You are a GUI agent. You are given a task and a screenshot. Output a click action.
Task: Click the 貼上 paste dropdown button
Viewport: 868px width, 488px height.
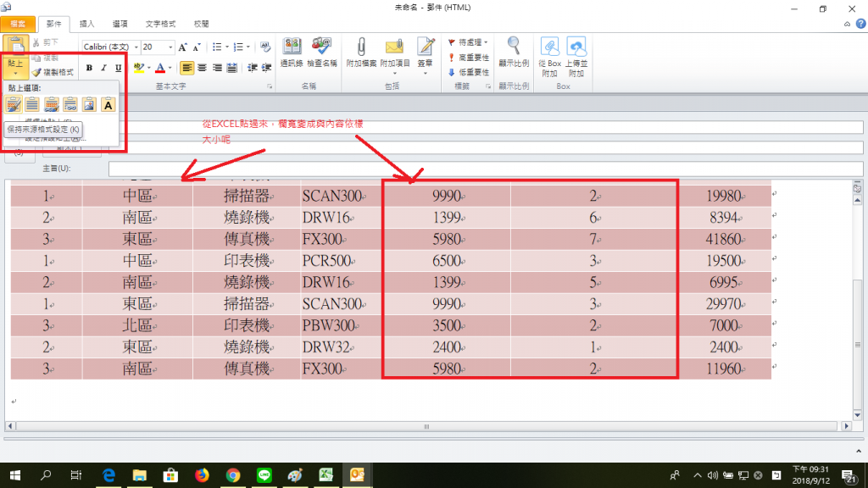tap(15, 67)
